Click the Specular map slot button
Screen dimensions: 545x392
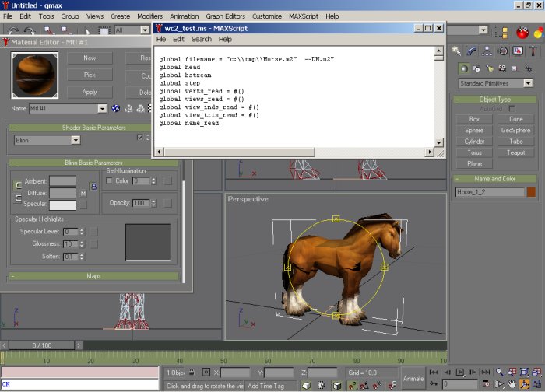pos(83,205)
